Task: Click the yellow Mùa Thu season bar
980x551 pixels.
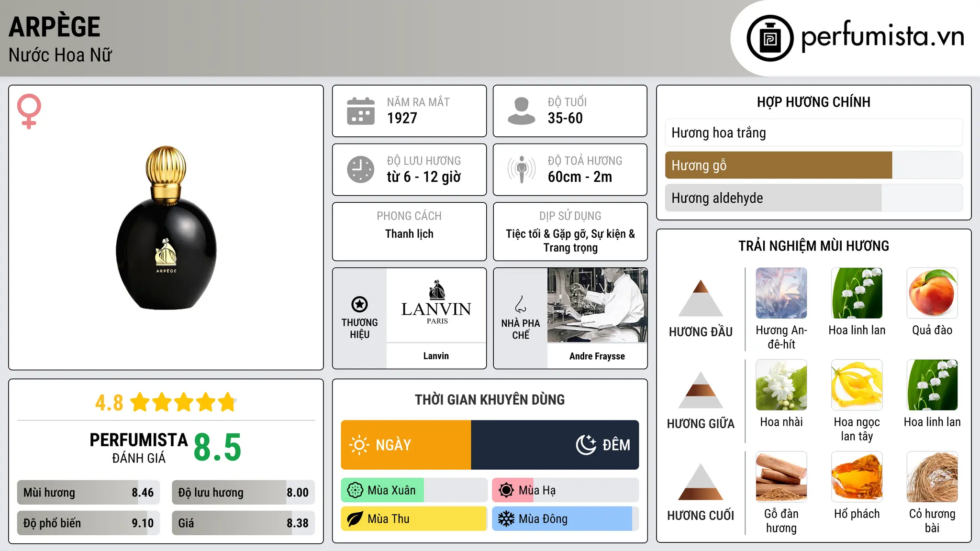Action: (x=414, y=519)
